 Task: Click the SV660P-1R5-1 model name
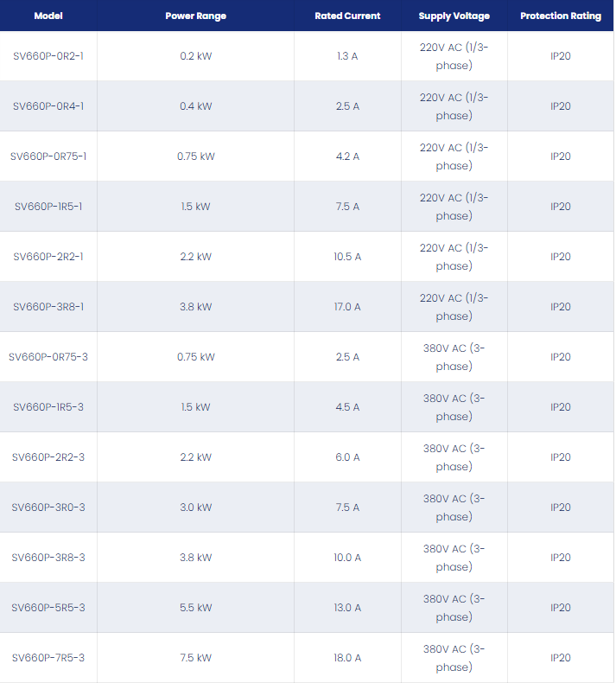[x=48, y=207]
